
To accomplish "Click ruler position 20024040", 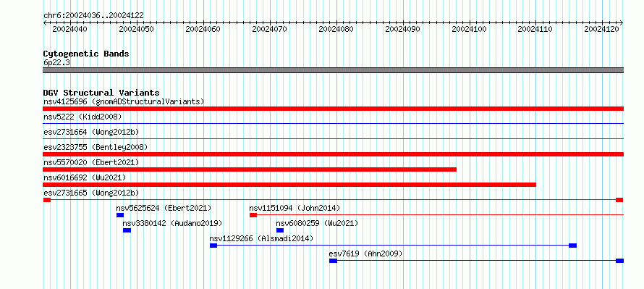I will (69, 29).
